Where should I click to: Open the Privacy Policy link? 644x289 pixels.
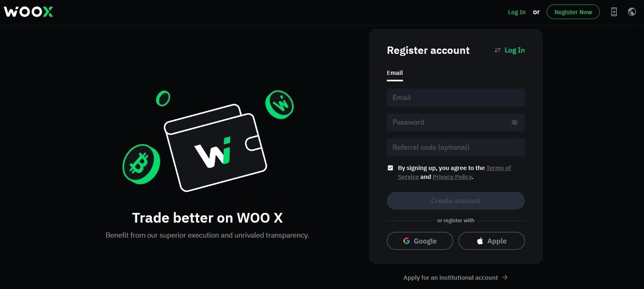[x=452, y=177]
